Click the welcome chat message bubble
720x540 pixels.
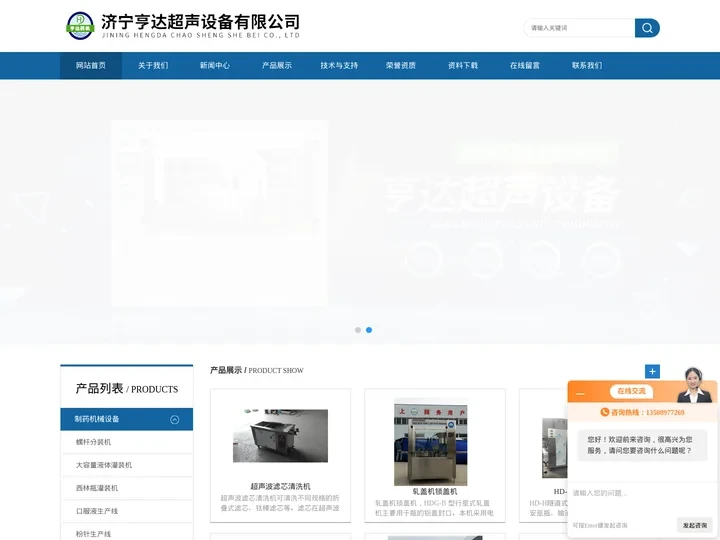(x=641, y=445)
